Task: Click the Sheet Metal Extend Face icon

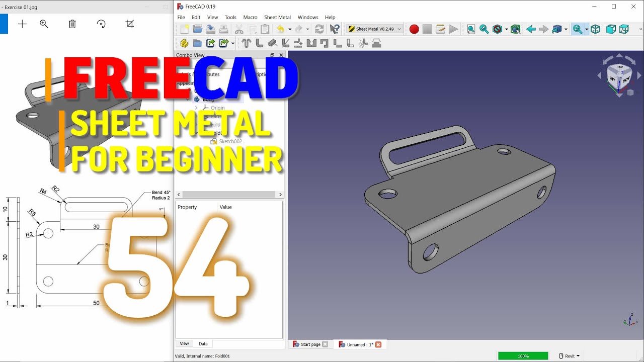Action: (272, 43)
